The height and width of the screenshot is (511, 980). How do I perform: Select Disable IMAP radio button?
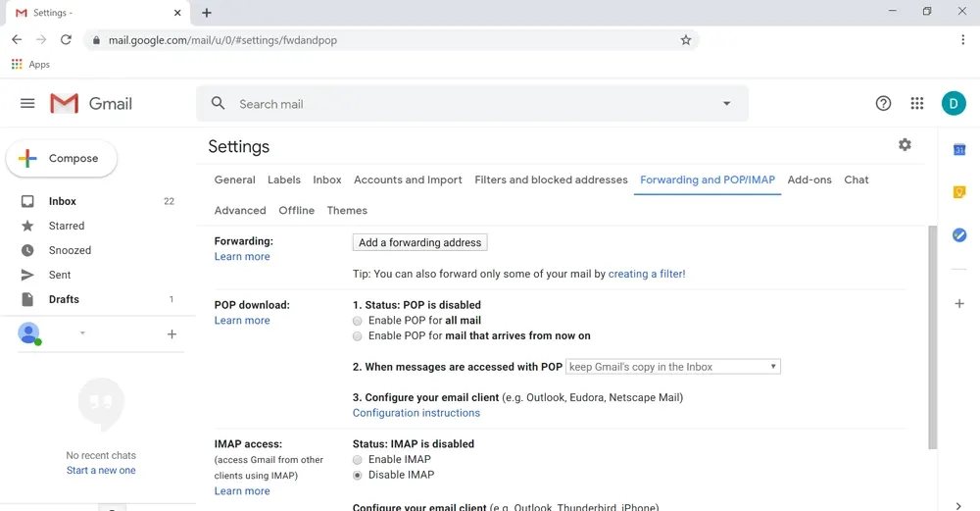click(x=357, y=476)
